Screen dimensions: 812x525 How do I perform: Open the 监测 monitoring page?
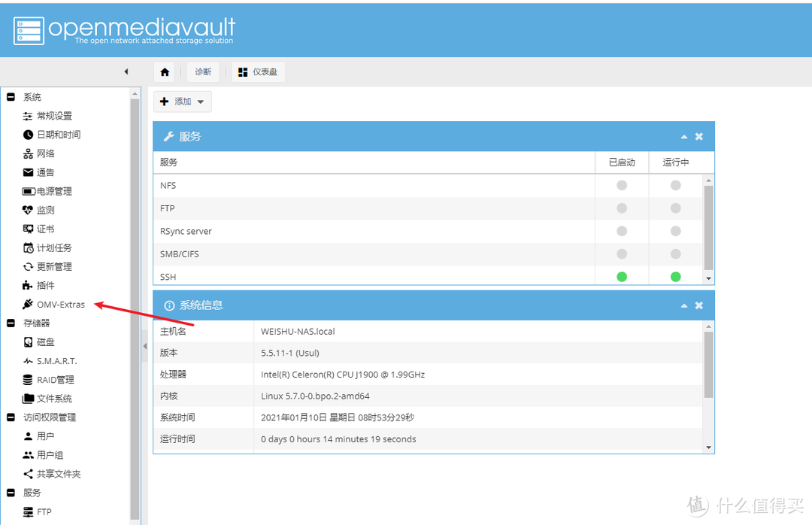pyautogui.click(x=46, y=210)
